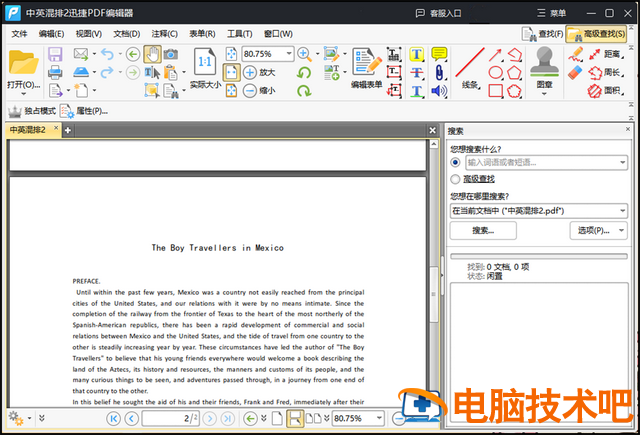Open the 选项(P) dropdown arrow

point(621,231)
